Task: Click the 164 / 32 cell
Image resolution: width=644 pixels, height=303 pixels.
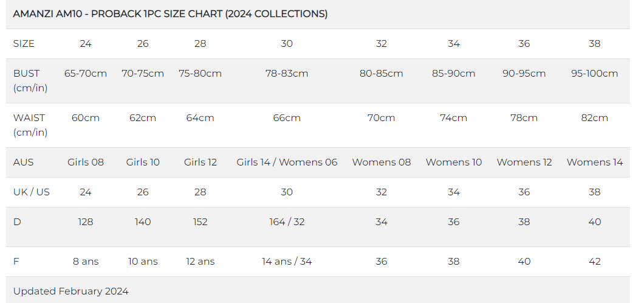Action: point(287,222)
